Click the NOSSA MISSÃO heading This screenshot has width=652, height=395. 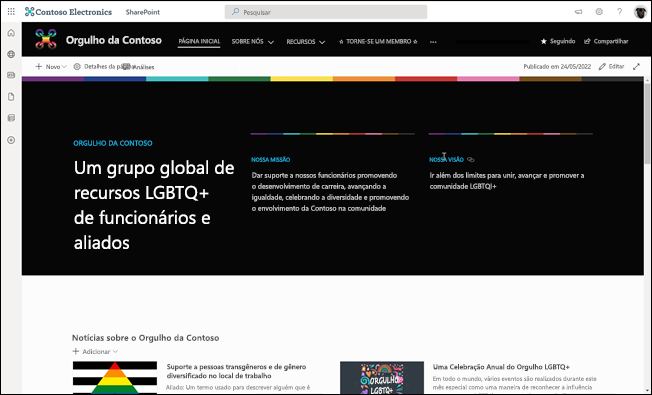(x=271, y=160)
